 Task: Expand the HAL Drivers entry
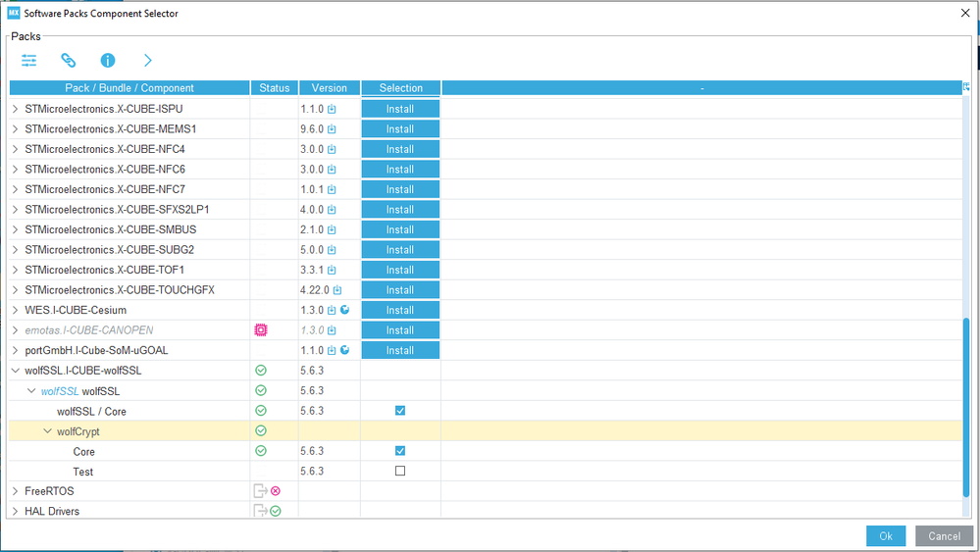15,511
